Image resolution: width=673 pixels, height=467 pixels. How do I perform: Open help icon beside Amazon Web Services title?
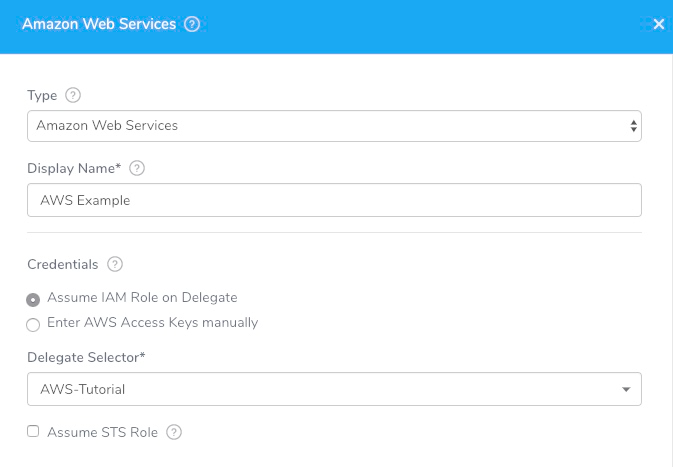click(x=192, y=24)
